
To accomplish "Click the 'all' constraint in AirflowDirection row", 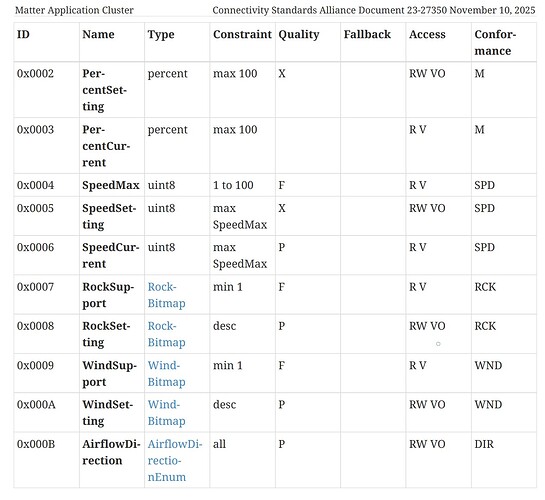I will coord(219,444).
